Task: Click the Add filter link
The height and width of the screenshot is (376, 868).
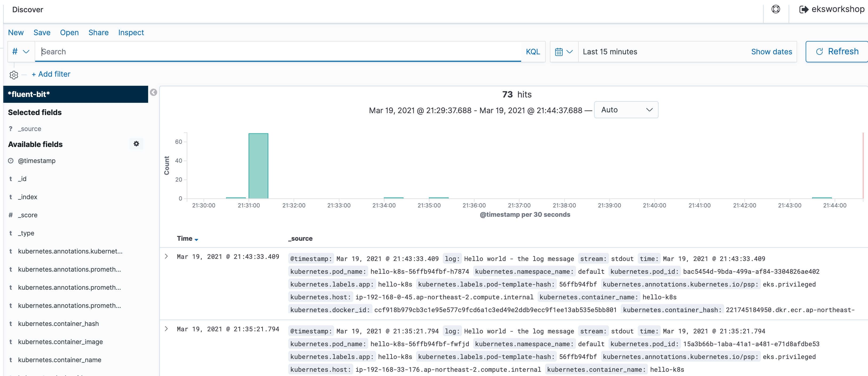Action: click(x=51, y=74)
